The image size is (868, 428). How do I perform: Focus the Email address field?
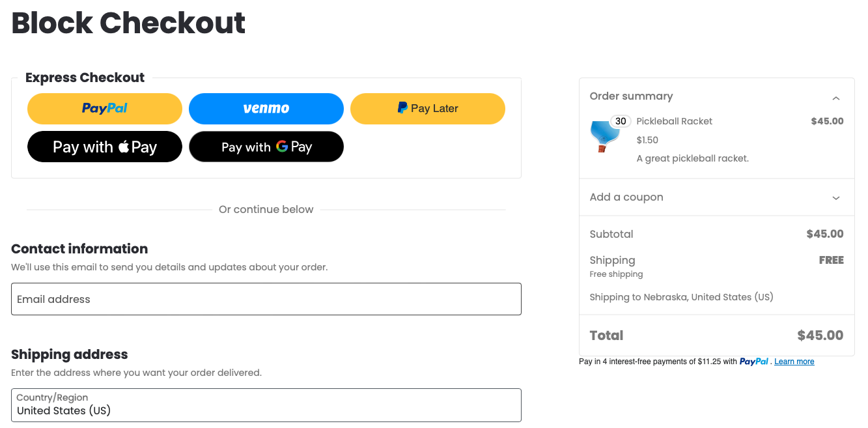pyautogui.click(x=266, y=299)
